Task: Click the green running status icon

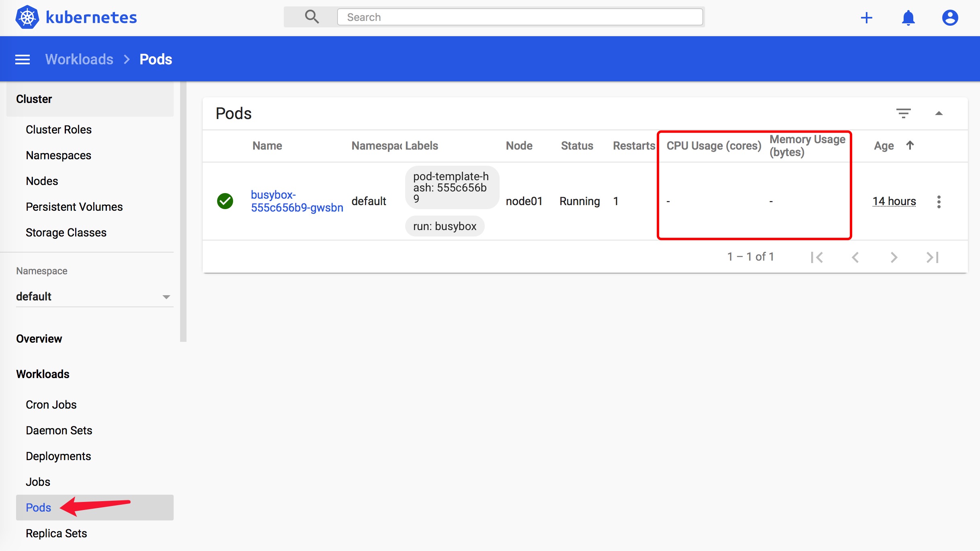Action: (225, 201)
